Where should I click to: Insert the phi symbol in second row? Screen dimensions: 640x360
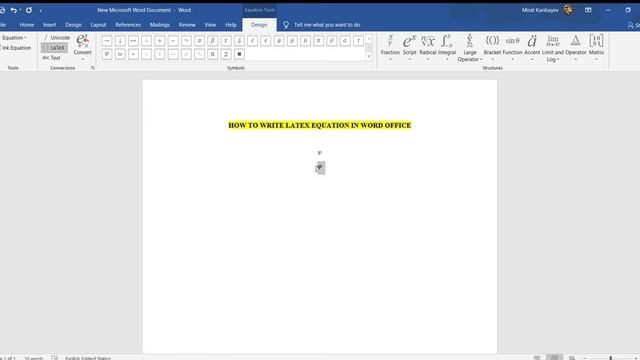click(x=107, y=54)
